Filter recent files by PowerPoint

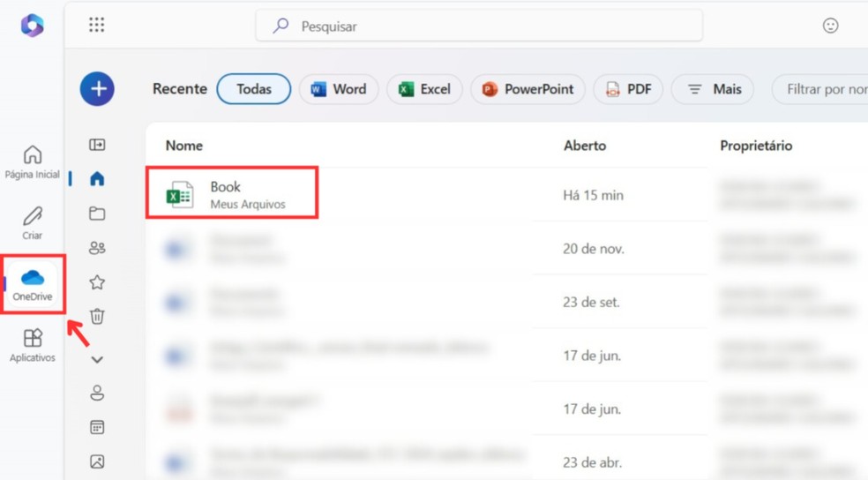tap(528, 89)
